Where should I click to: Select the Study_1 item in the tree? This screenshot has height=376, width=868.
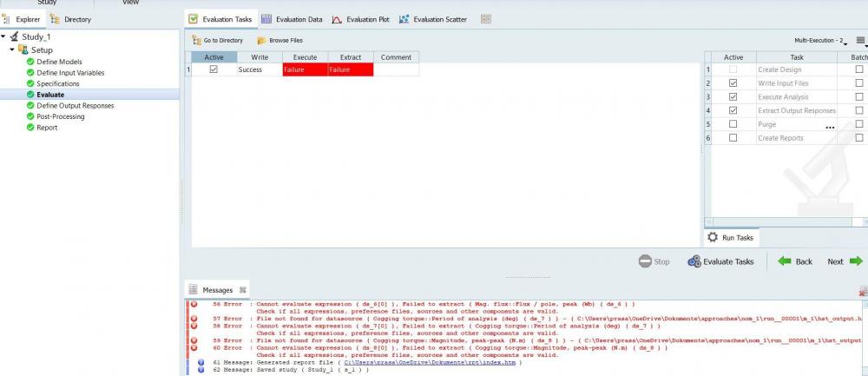36,36
